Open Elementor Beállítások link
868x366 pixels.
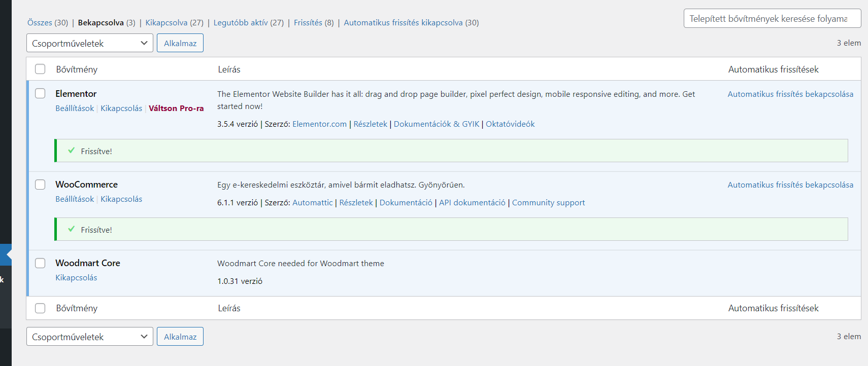(x=75, y=108)
